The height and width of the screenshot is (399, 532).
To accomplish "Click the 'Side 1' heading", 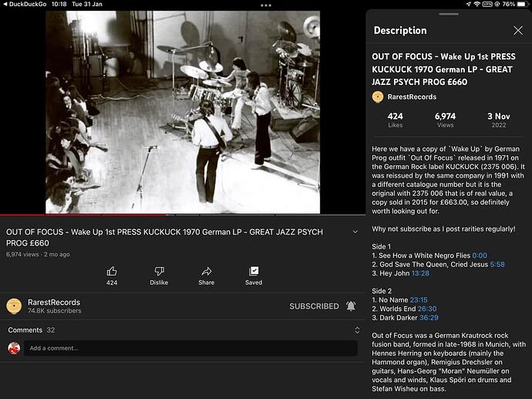I will (x=382, y=247).
